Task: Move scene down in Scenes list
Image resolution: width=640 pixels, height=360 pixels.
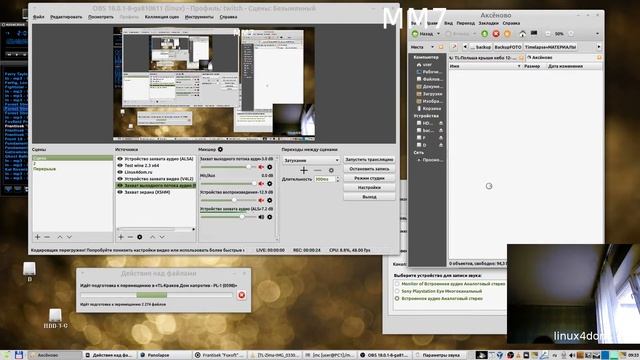Action: 69,237
